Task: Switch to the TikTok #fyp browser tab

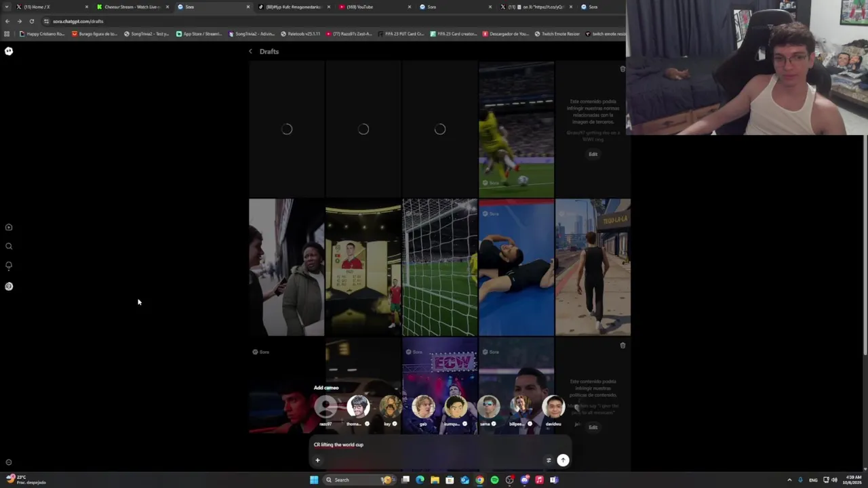Action: click(x=294, y=7)
